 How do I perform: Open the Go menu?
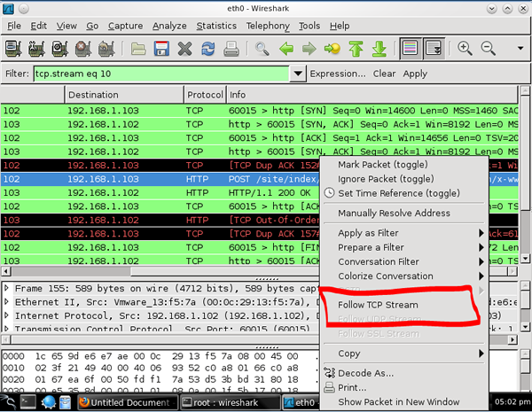92,26
